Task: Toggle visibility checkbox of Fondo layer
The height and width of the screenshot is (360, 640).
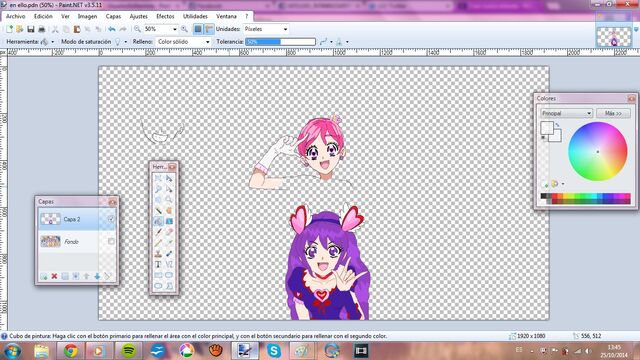Action: click(111, 242)
